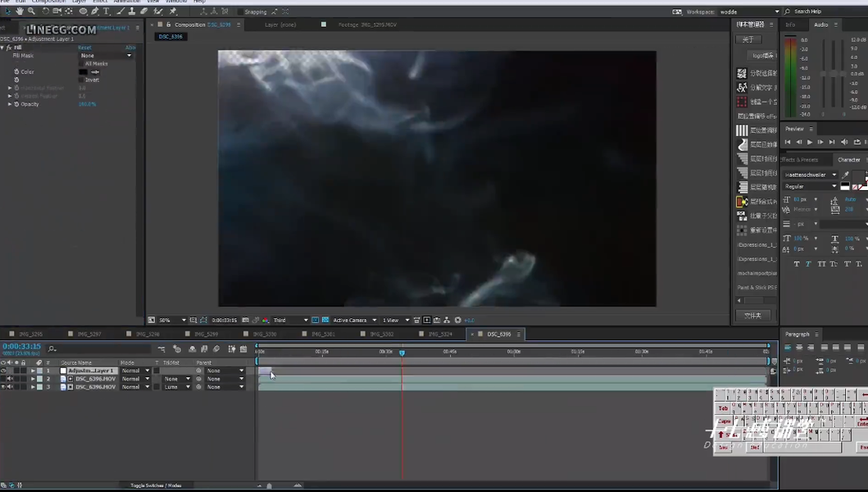Screen dimensions: 868x492
Task: Expand layer 1 Adjustment Layer properties
Action: coord(33,371)
